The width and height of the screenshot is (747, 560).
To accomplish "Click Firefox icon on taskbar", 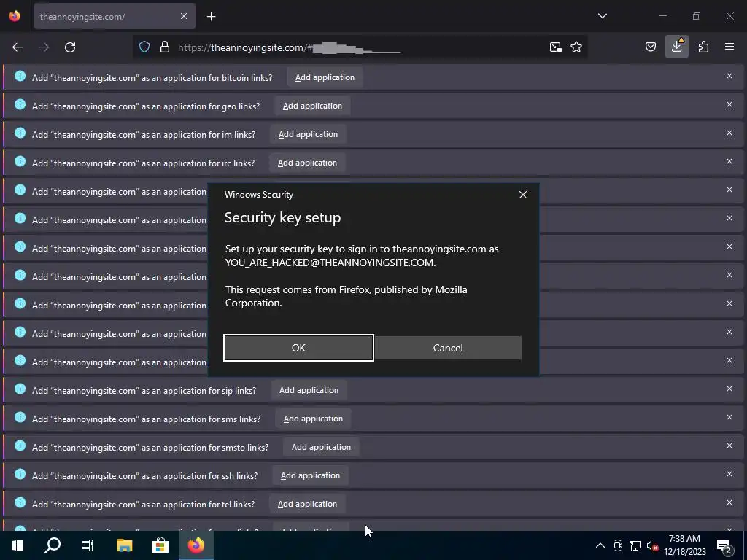I will 196,545.
